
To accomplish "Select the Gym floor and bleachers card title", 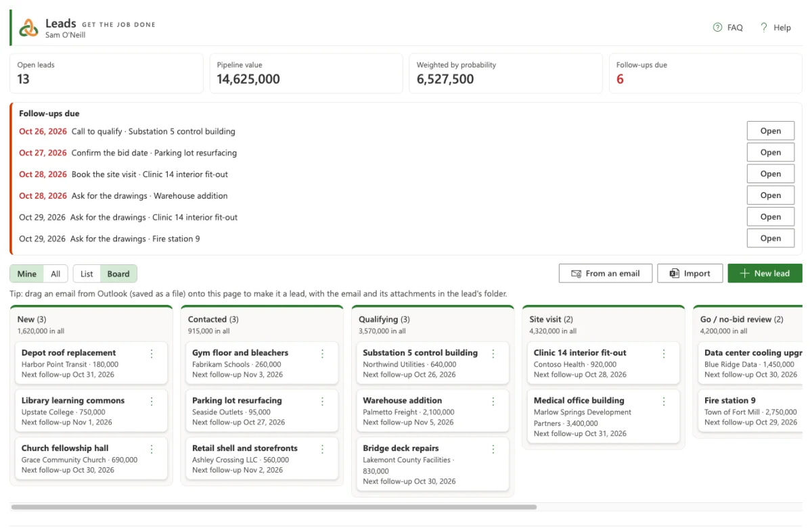I will pyautogui.click(x=240, y=353).
